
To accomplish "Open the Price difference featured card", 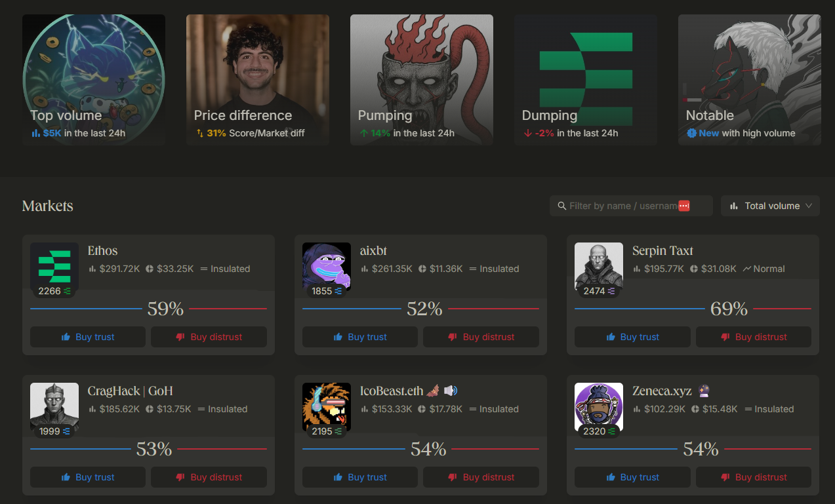I will pos(258,80).
